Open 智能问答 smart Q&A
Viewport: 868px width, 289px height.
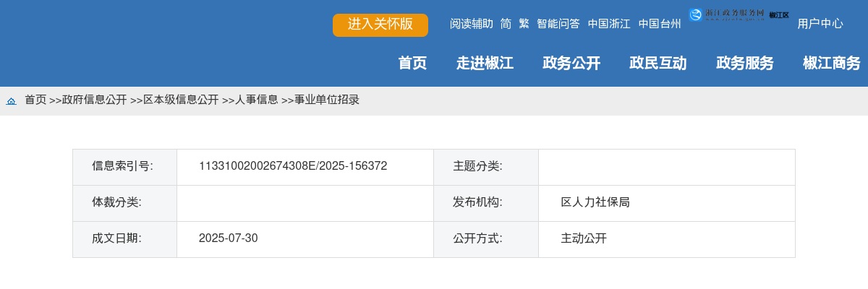558,24
